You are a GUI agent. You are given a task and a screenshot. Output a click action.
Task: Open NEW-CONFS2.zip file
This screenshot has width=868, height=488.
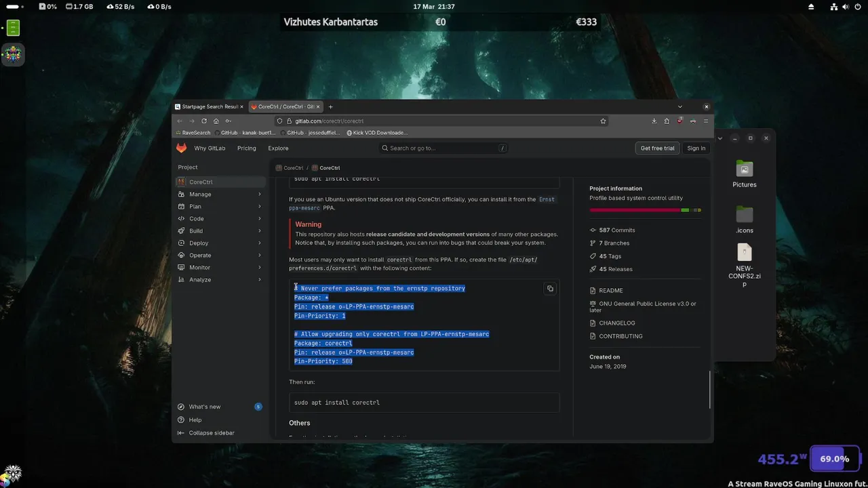coord(744,265)
